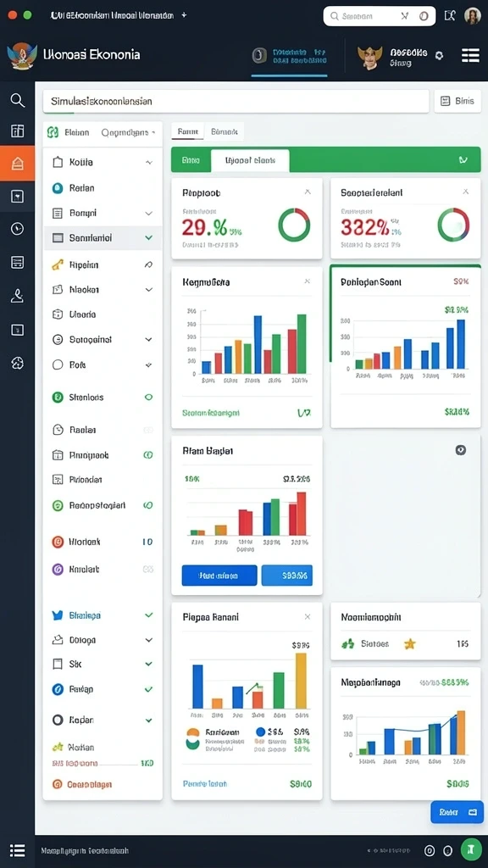Open the recycle-style icon in the left rail

pos(17,363)
